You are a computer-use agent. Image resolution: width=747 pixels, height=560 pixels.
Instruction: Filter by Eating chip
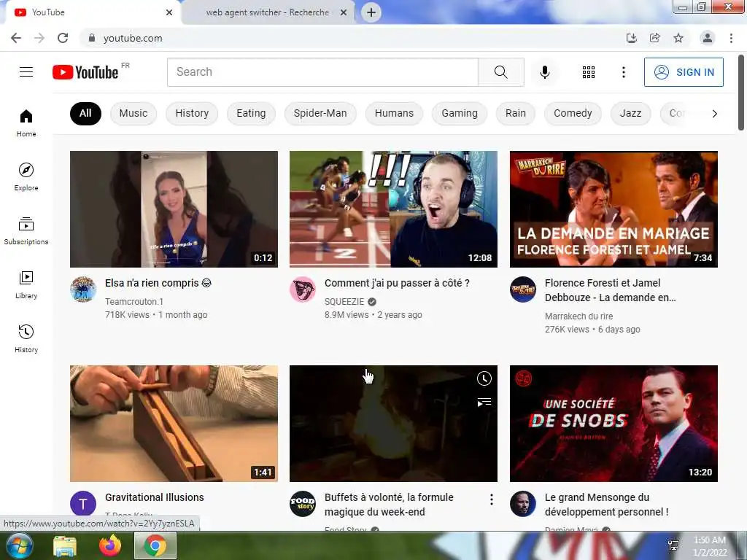click(x=251, y=113)
